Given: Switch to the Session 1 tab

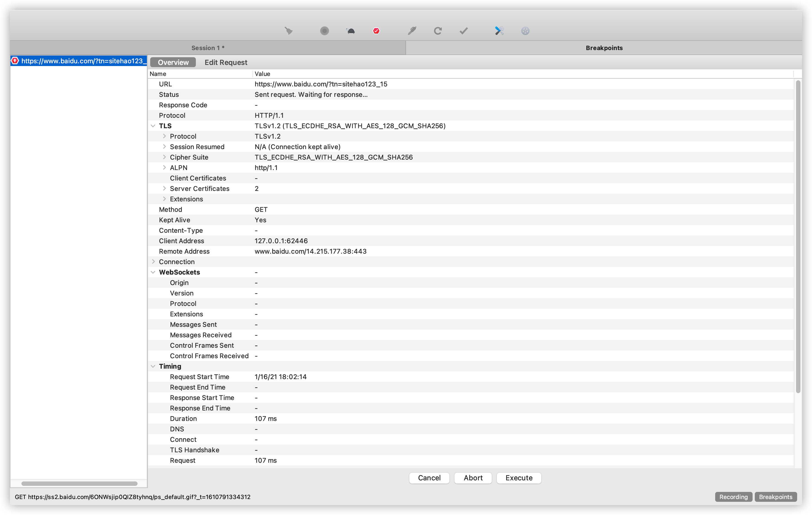Looking at the screenshot, I should 208,48.
